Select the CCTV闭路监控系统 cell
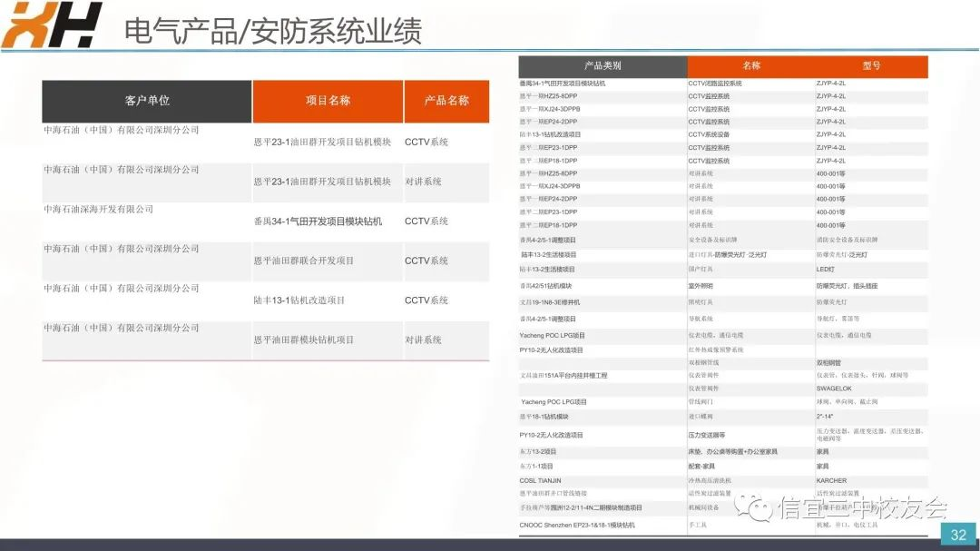The width and height of the screenshot is (980, 551). click(x=715, y=84)
